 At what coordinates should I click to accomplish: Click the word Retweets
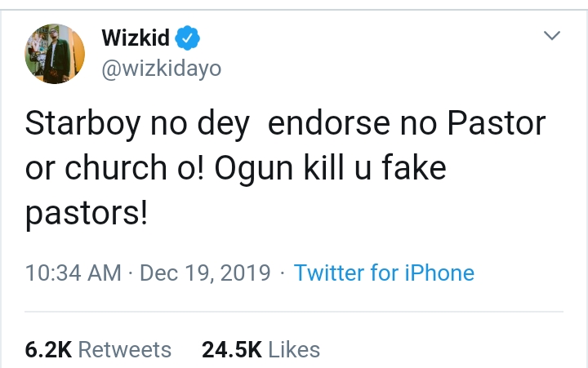(125, 349)
